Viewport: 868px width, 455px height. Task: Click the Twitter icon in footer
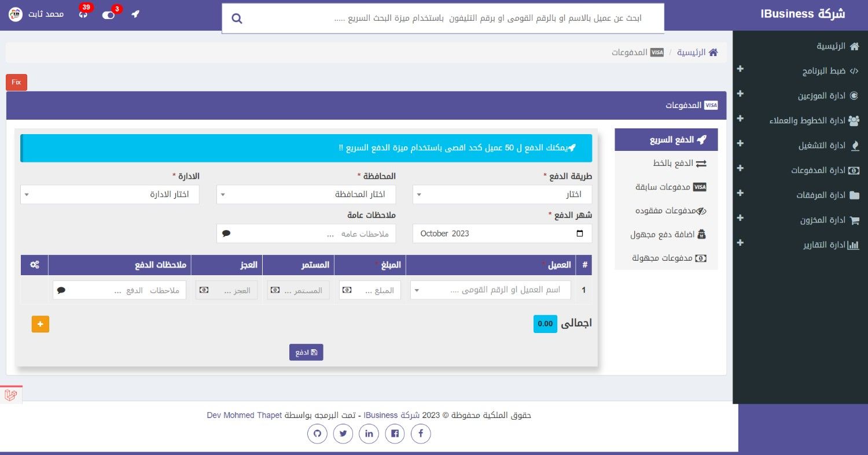click(343, 434)
